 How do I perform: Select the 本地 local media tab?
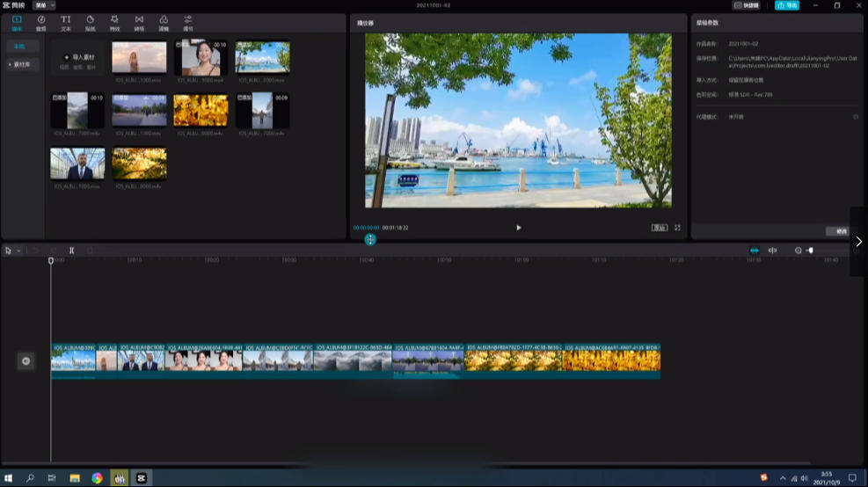(19, 46)
